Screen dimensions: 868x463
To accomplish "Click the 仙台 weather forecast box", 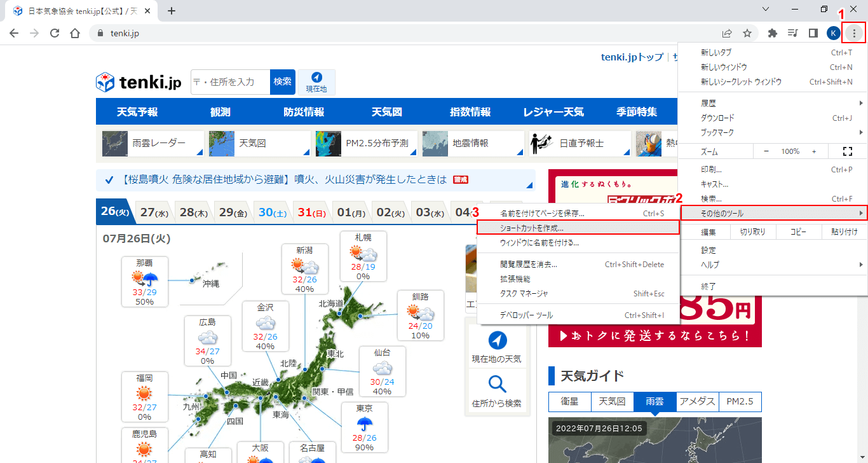I will pos(382,371).
